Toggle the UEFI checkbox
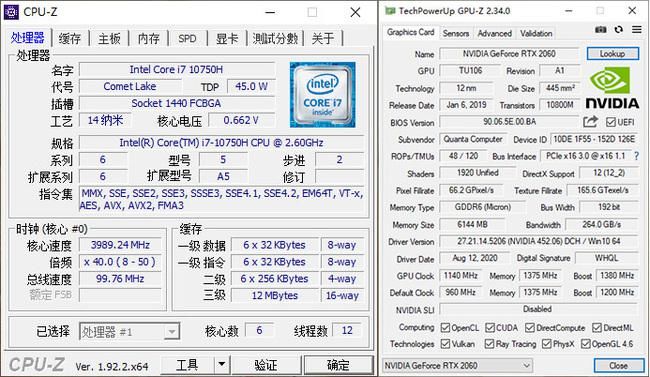This screenshot has height=377, width=650. 610,122
